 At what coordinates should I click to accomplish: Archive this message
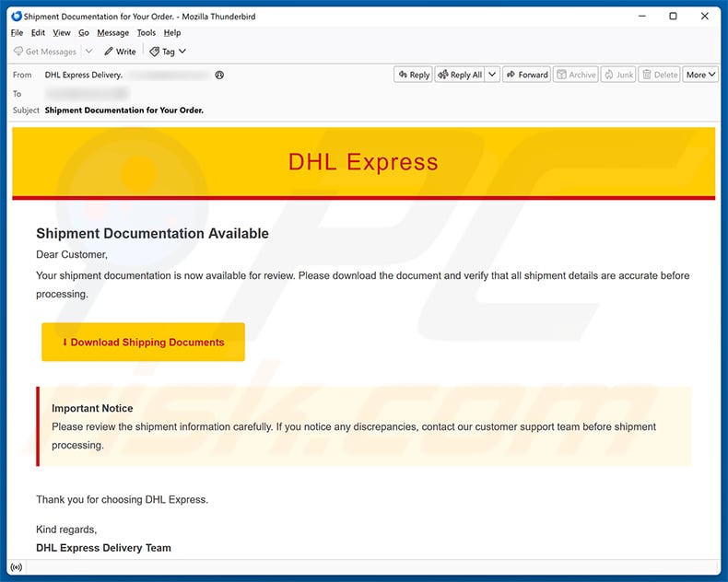point(576,75)
